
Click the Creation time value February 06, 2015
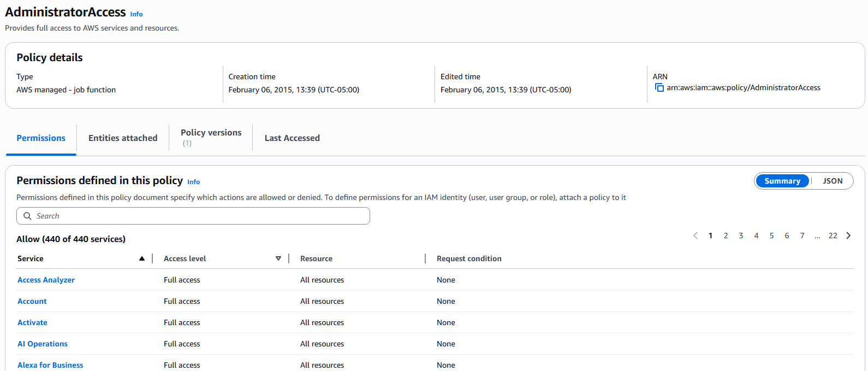pos(294,90)
